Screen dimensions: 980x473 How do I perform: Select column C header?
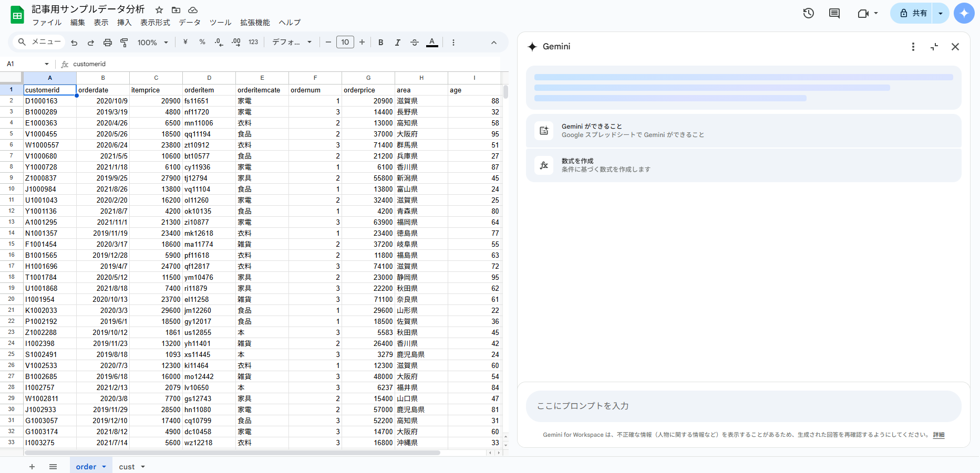[156, 78]
